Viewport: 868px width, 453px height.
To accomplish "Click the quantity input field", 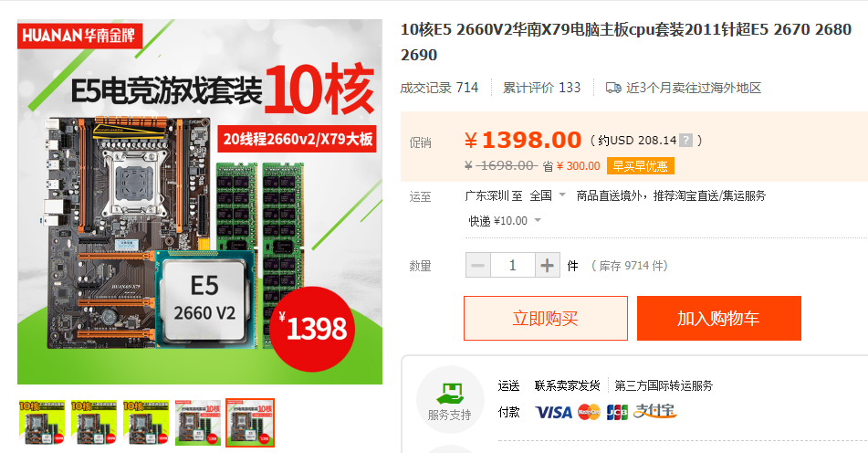I will click(x=513, y=266).
